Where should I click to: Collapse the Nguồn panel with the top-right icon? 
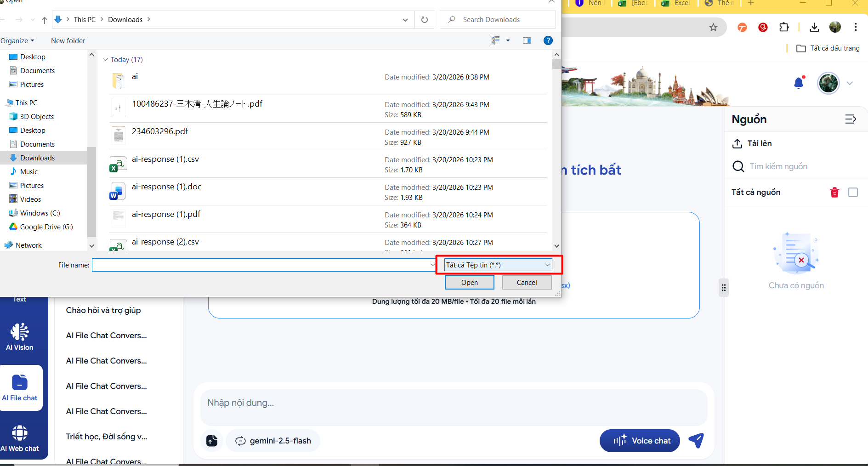[850, 119]
